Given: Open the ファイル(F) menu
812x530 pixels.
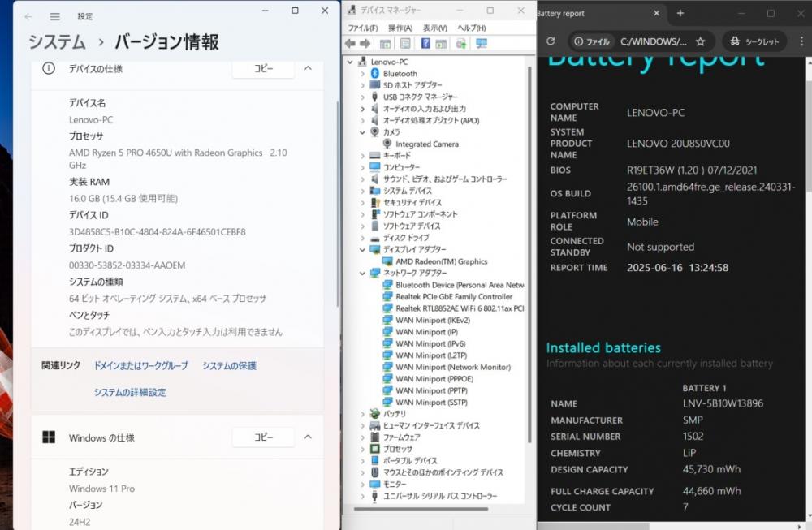Looking at the screenshot, I should click(x=362, y=28).
